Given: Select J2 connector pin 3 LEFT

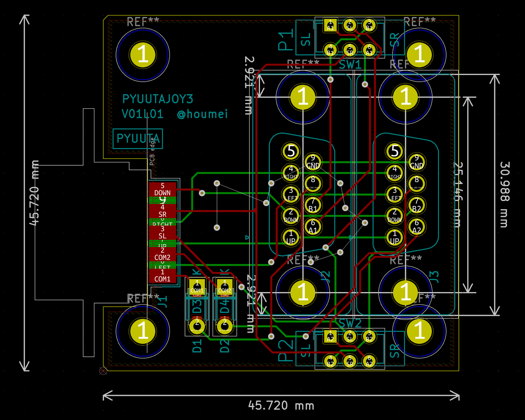Looking at the screenshot, I should point(291,194).
